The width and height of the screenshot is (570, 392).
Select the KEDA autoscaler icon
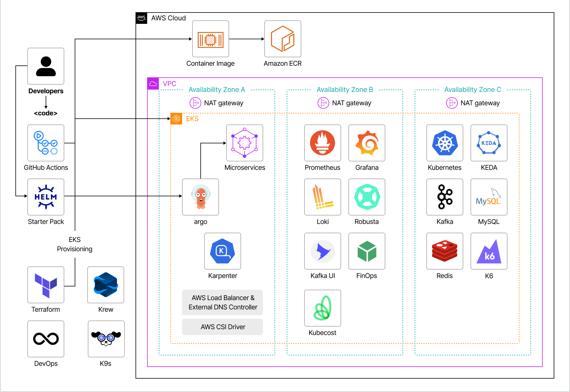(489, 143)
